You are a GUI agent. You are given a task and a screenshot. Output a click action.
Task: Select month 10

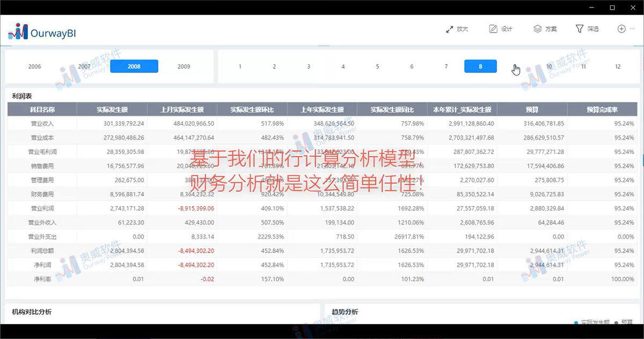pyautogui.click(x=549, y=67)
